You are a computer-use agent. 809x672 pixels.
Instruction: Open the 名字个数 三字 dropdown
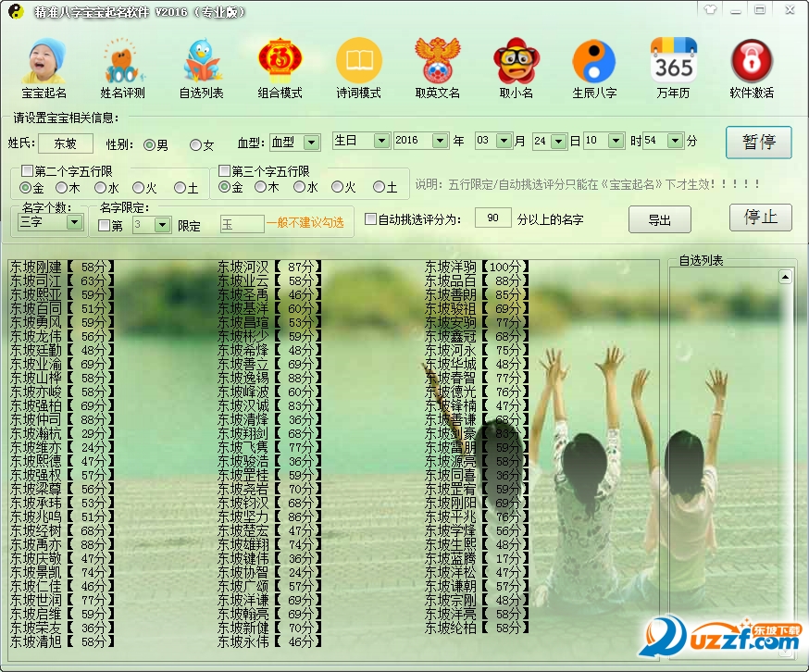coord(75,222)
